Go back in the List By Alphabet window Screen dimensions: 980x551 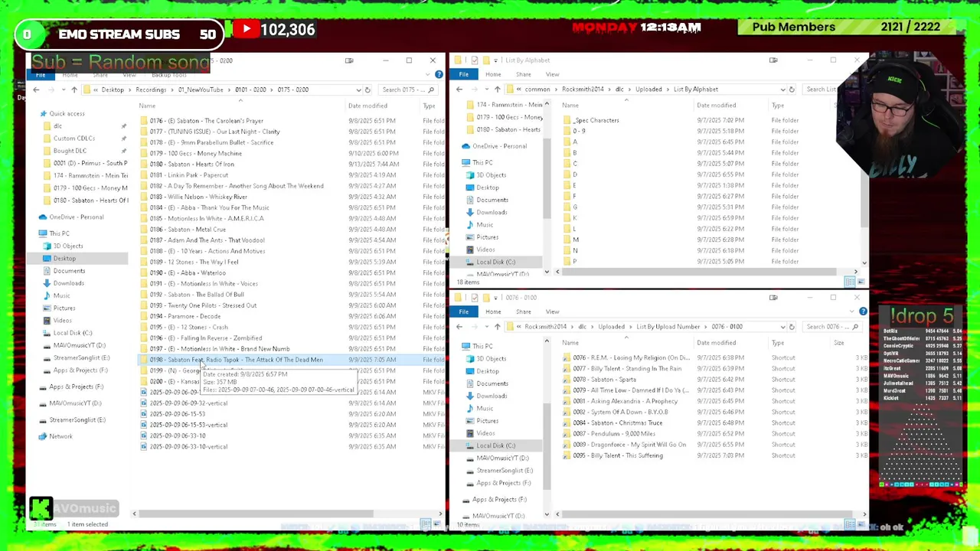click(459, 90)
